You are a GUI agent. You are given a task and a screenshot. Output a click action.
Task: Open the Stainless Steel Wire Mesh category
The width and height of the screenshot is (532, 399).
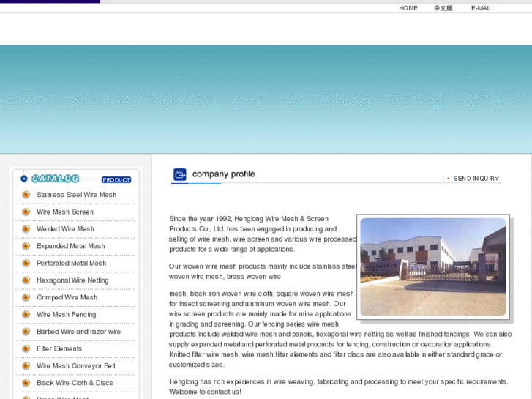tap(76, 195)
